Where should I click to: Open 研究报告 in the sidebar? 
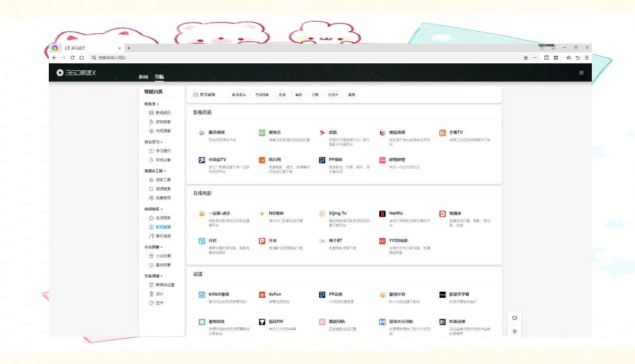tap(160, 122)
